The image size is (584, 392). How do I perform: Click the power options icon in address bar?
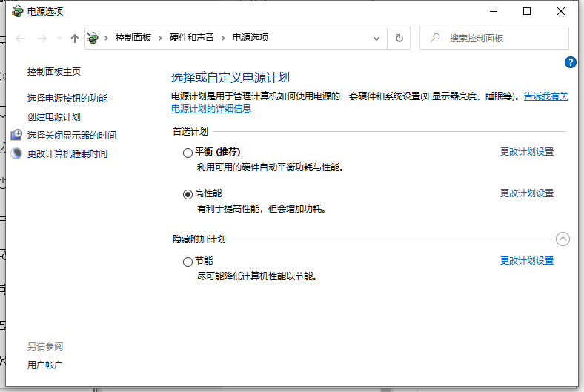[x=93, y=38]
